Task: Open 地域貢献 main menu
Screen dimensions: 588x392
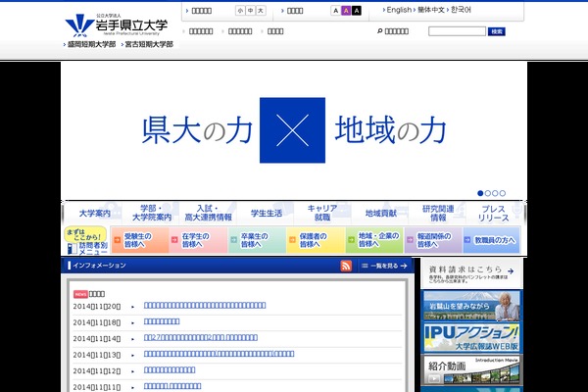Action: point(380,214)
